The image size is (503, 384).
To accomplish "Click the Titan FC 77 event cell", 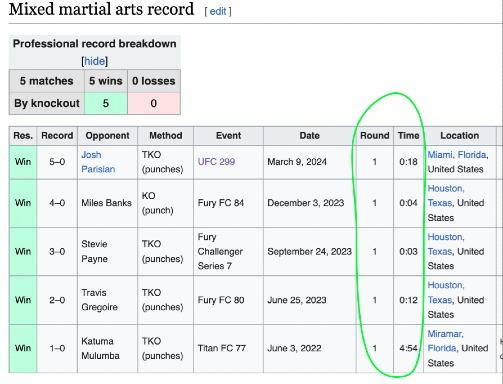I will point(228,348).
